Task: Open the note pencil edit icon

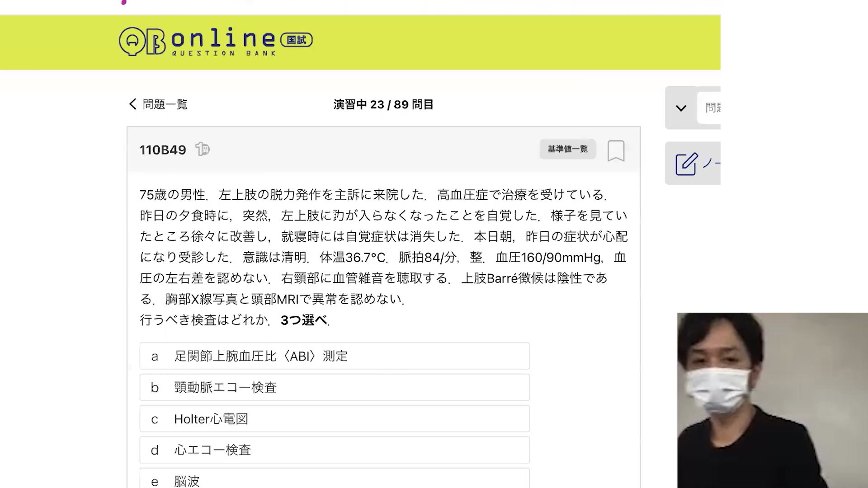Action: tap(686, 164)
